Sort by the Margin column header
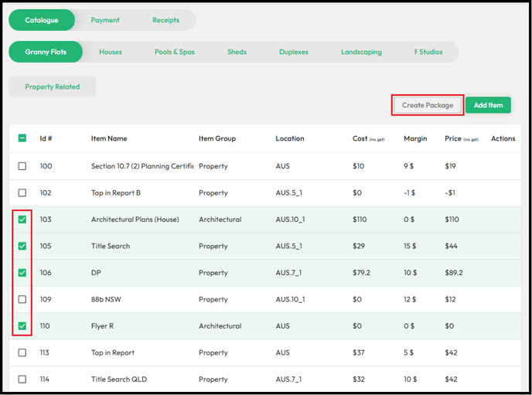 coord(415,138)
